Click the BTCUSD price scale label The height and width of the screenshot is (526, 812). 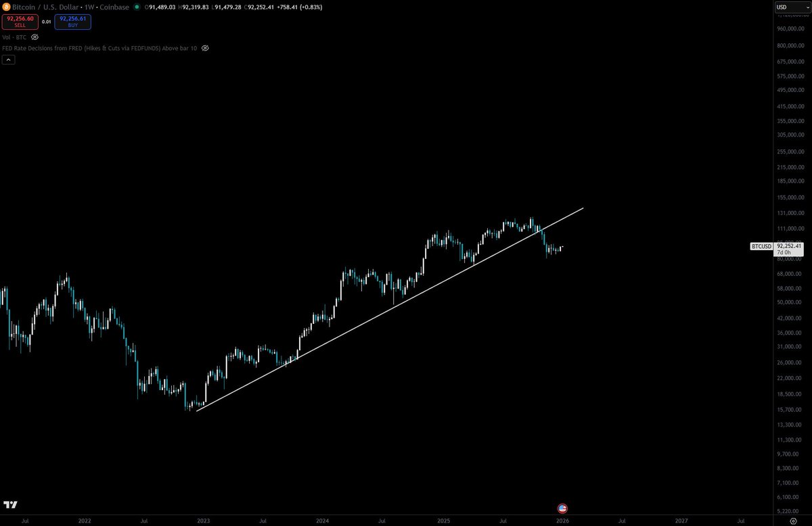click(x=761, y=246)
